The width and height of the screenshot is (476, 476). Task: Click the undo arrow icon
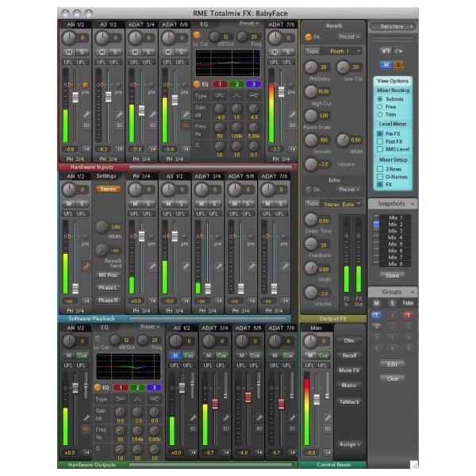(386, 51)
